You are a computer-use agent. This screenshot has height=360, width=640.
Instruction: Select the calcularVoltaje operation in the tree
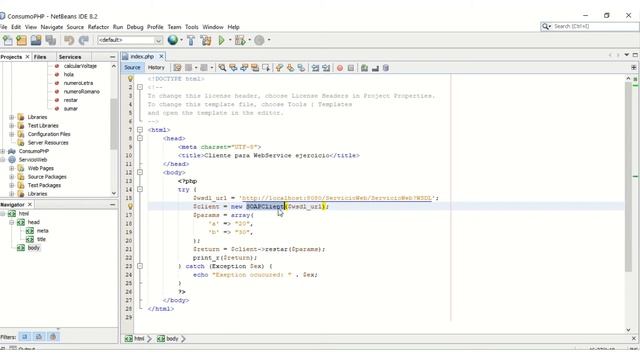pyautogui.click(x=80, y=66)
